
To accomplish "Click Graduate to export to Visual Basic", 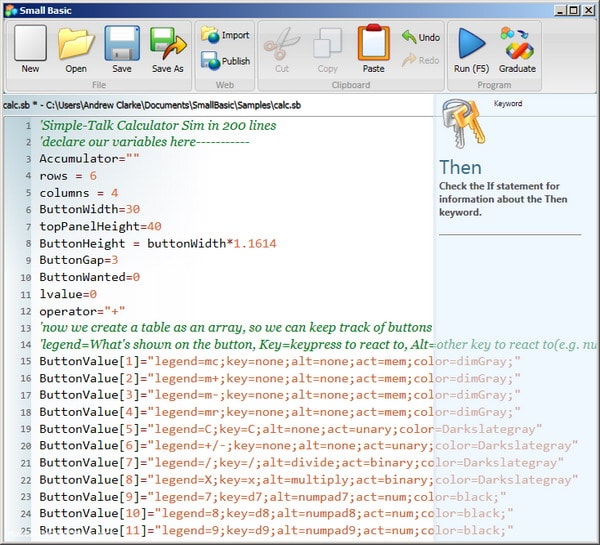I will 517,50.
